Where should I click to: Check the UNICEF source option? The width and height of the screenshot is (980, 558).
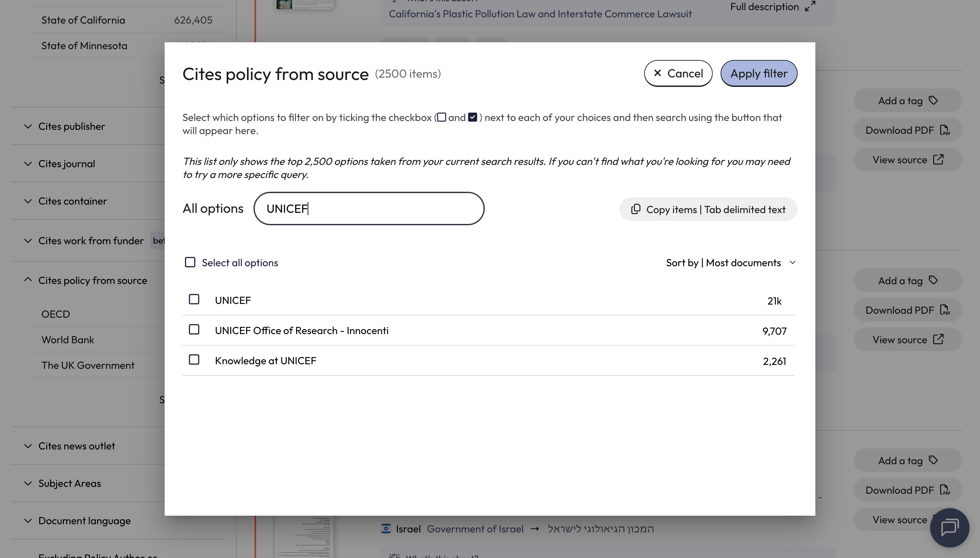[x=194, y=299]
